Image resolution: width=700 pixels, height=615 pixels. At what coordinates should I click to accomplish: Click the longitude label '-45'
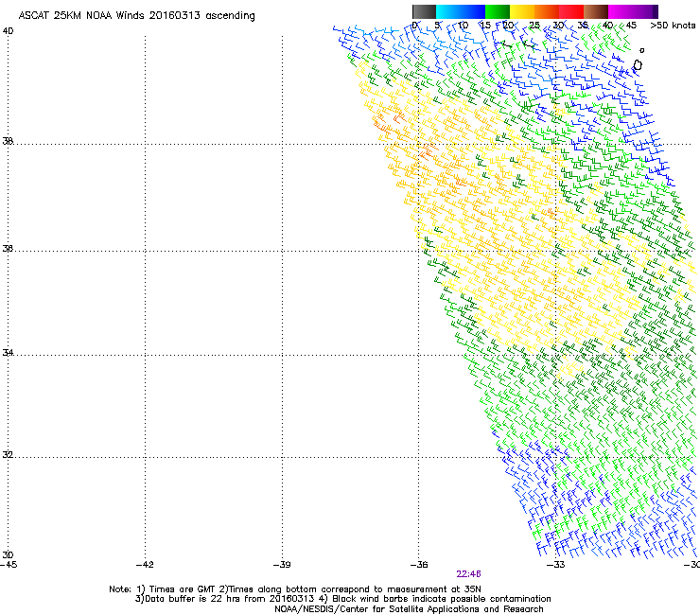[x=9, y=565]
